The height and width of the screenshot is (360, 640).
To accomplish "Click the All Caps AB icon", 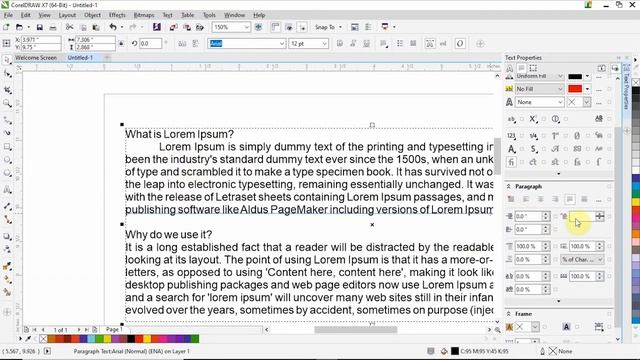I will 599,119.
